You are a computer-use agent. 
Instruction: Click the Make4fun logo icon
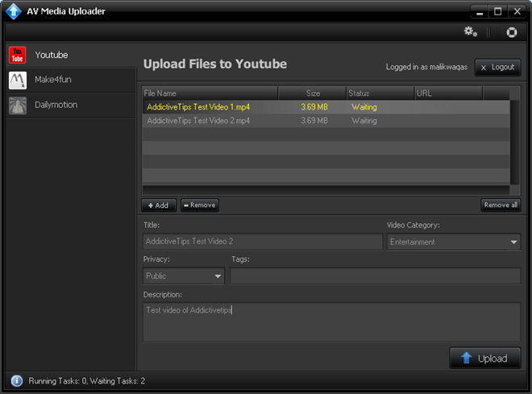click(x=18, y=80)
